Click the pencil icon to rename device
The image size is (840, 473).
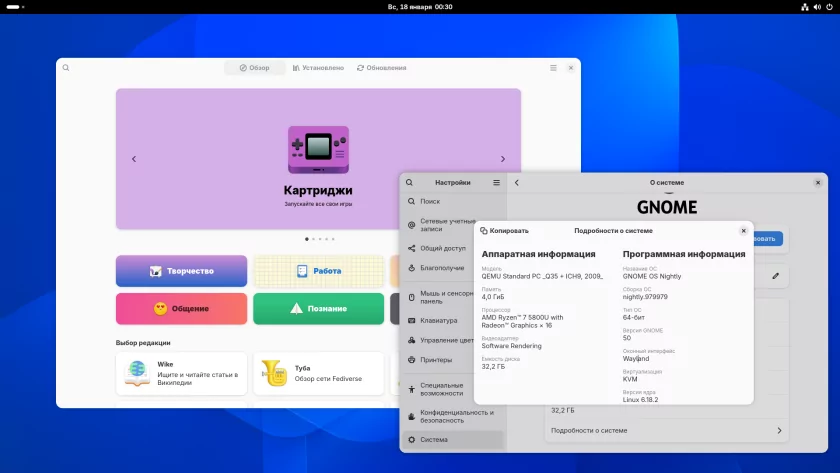776,275
